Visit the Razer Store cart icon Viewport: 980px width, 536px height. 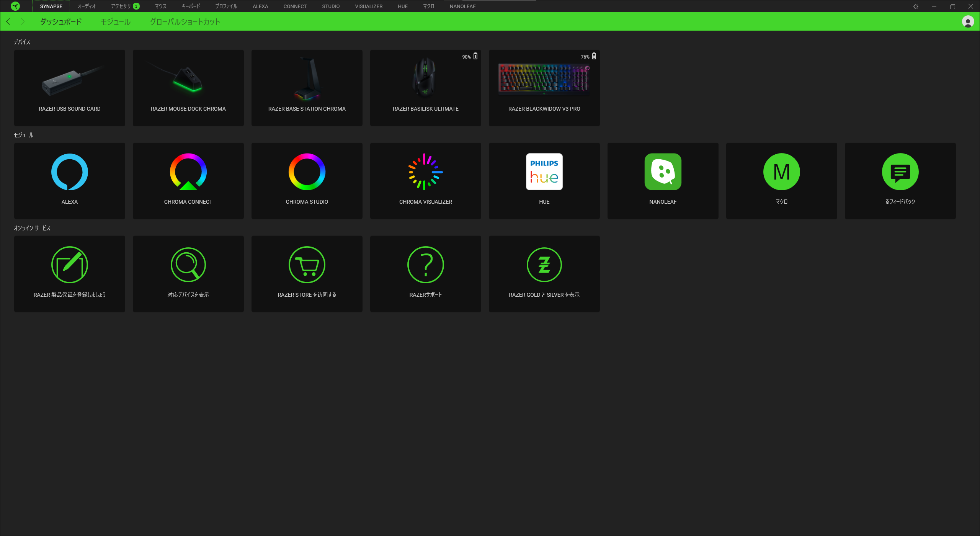[307, 265]
